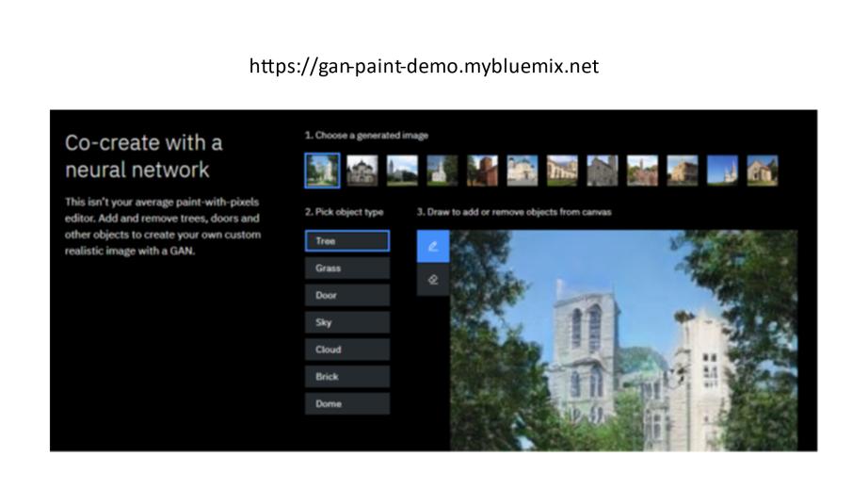Select the eighth generated image thumbnail
868x489 pixels.
[x=603, y=171]
